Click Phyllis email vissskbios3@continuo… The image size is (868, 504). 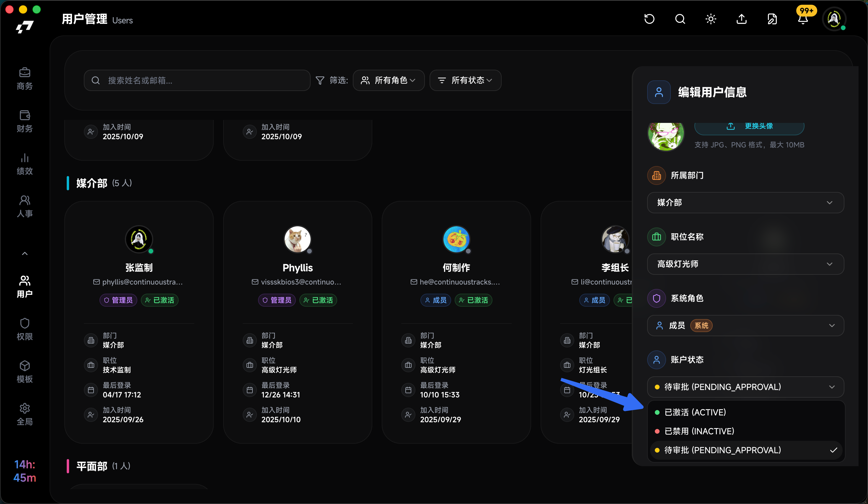pos(296,282)
